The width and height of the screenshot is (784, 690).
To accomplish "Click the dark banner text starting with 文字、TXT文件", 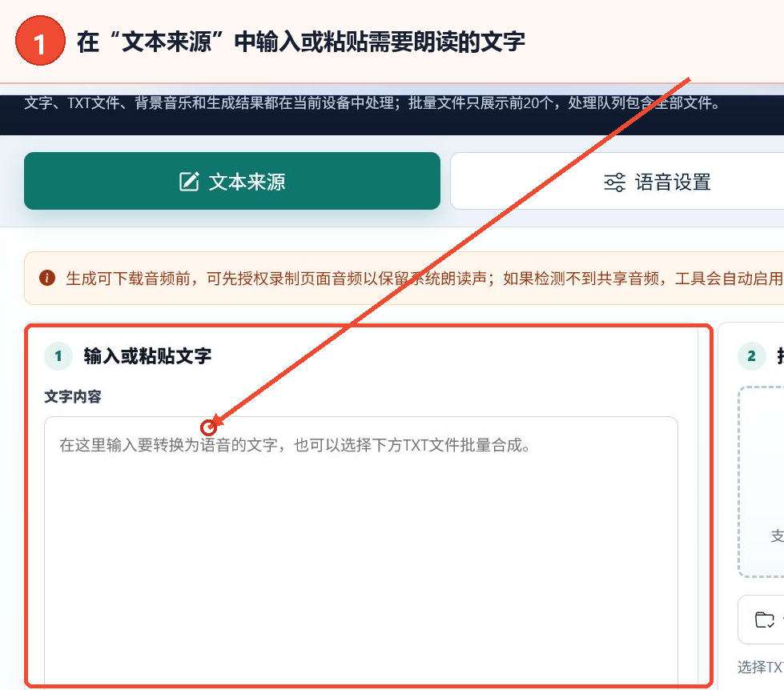I will pos(372,103).
